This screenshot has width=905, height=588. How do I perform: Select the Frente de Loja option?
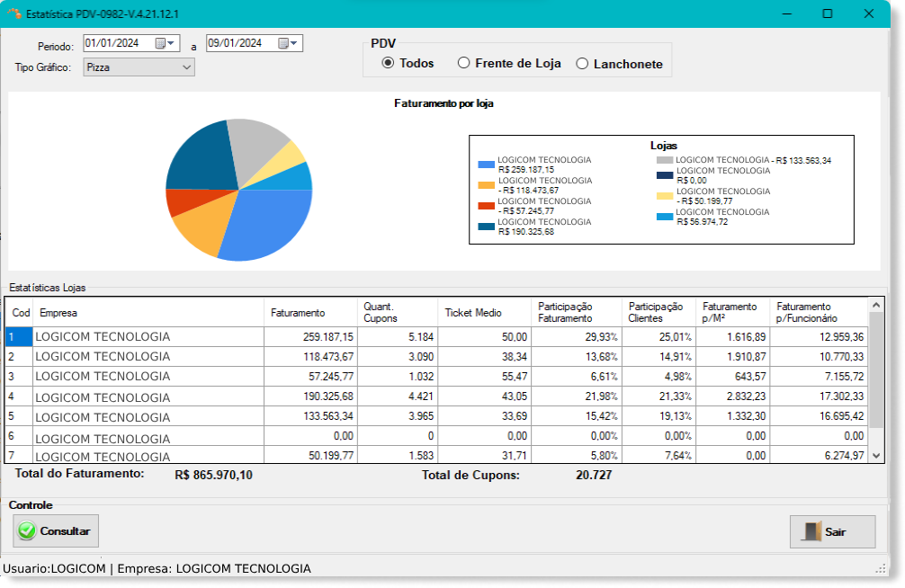pyautogui.click(x=464, y=63)
